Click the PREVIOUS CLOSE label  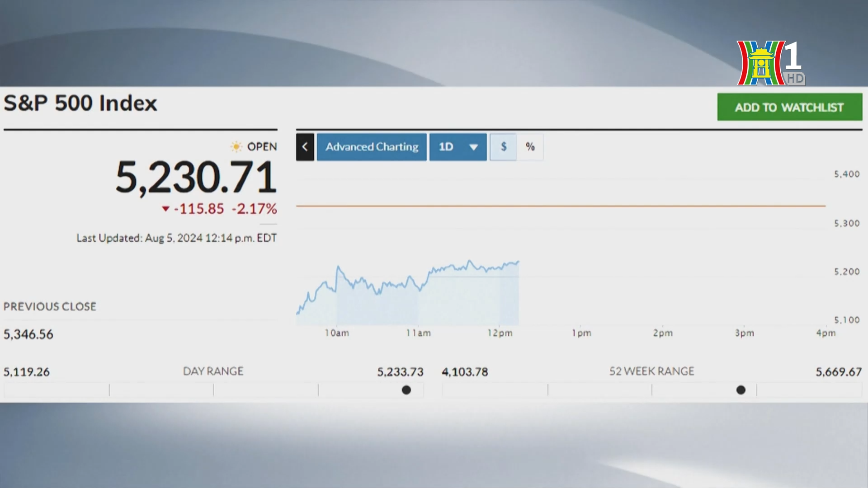(x=50, y=306)
